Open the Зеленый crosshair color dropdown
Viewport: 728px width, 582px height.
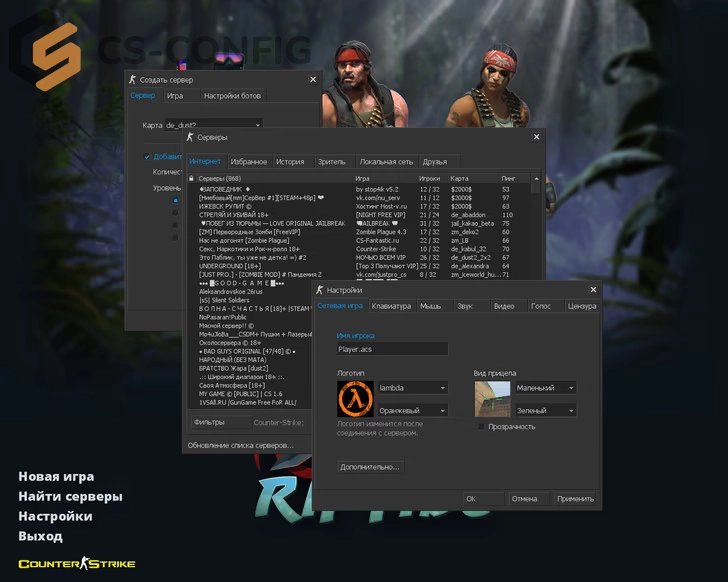click(x=546, y=410)
